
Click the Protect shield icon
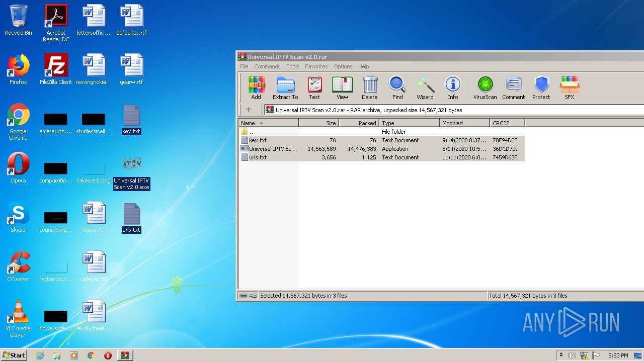pos(541,88)
